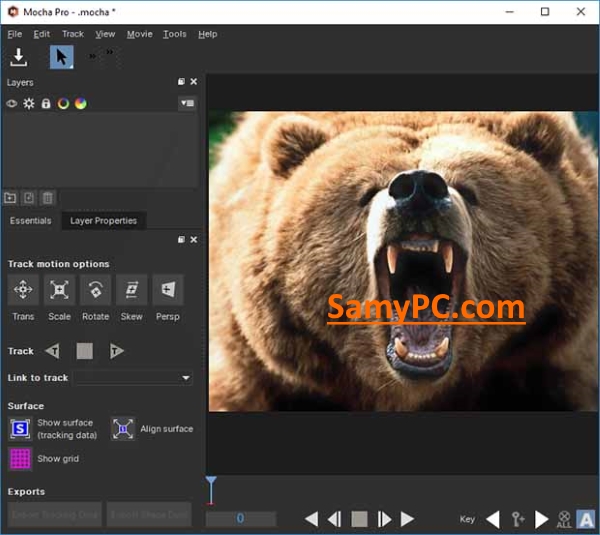Viewport: 600px width, 535px height.
Task: Toggle the layer tracking cog icon
Action: (29, 103)
